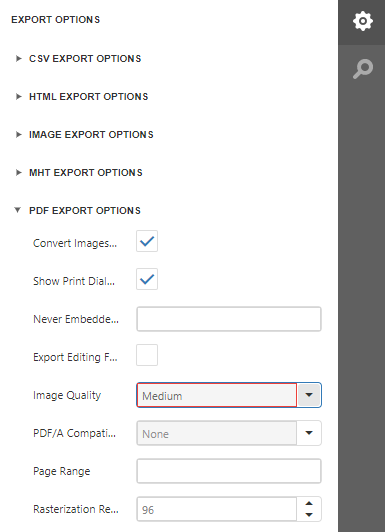The image size is (385, 532).
Task: Click the PDF Export Options heading
Action: click(85, 211)
